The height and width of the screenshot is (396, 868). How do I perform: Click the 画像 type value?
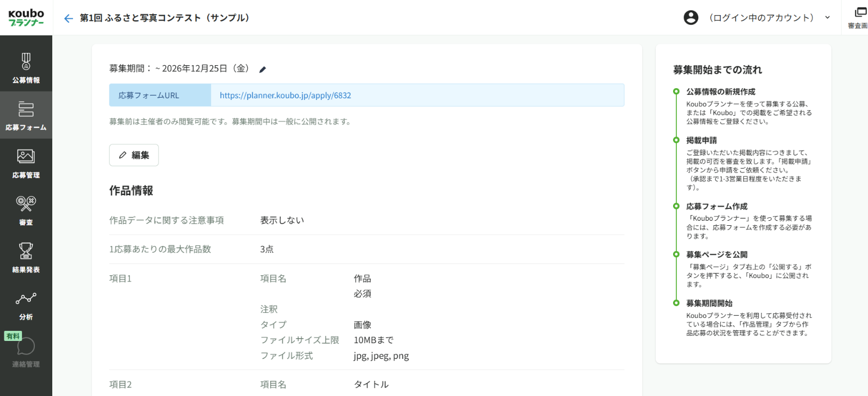(x=362, y=325)
